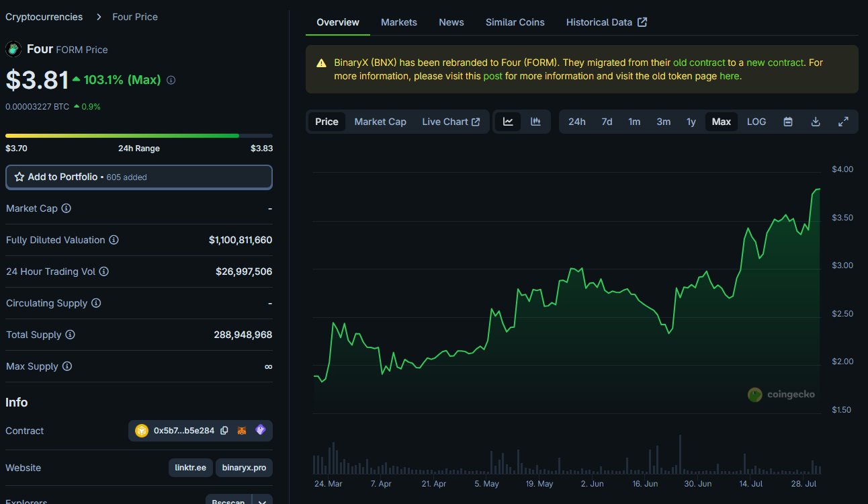This screenshot has height=504, width=868.
Task: Click the purple wallet icon beside contract
Action: 261,430
